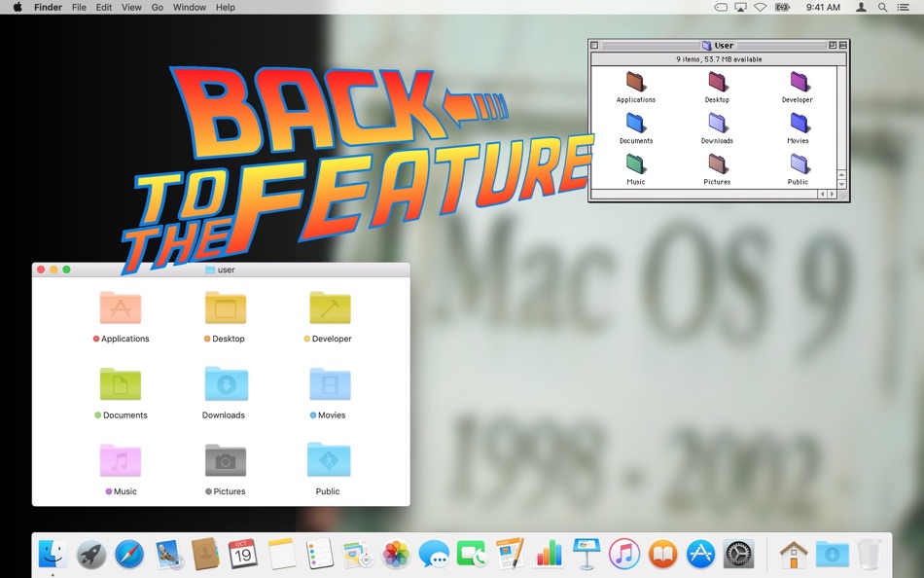The image size is (924, 578).
Task: Open Home folder house icon in Dock
Action: point(793,555)
